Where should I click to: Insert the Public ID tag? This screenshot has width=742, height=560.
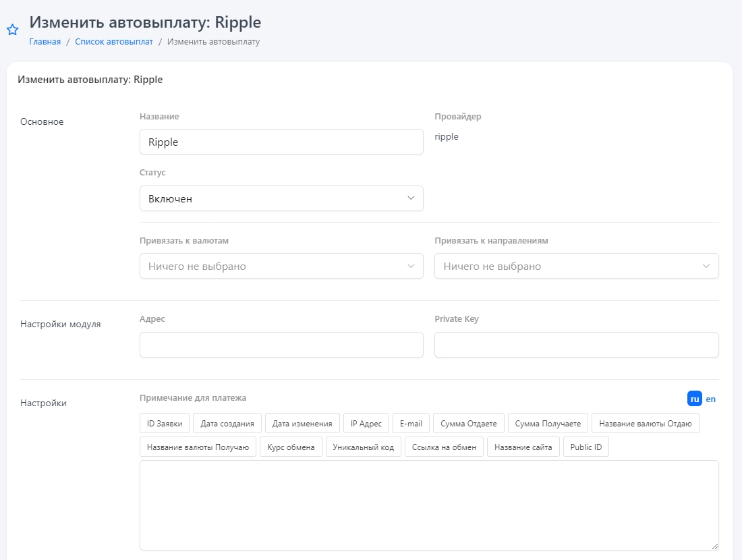pos(586,447)
